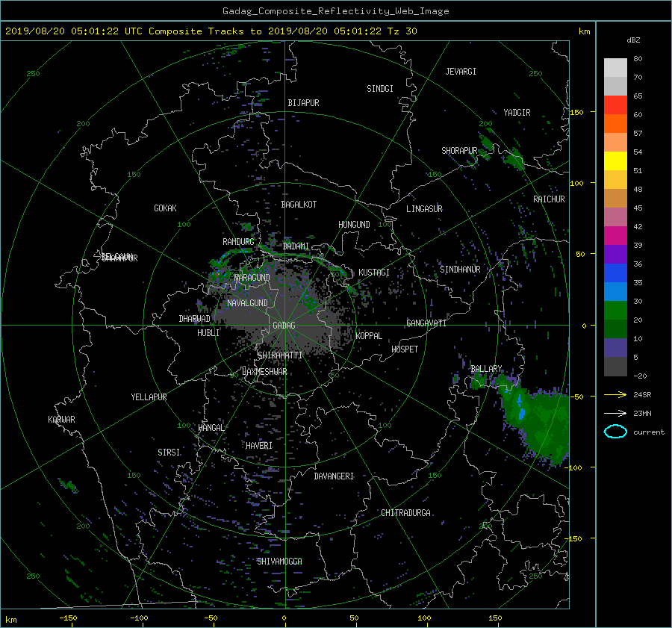672x628 pixels.
Task: Click the LINGASUR city label
Action: [424, 209]
